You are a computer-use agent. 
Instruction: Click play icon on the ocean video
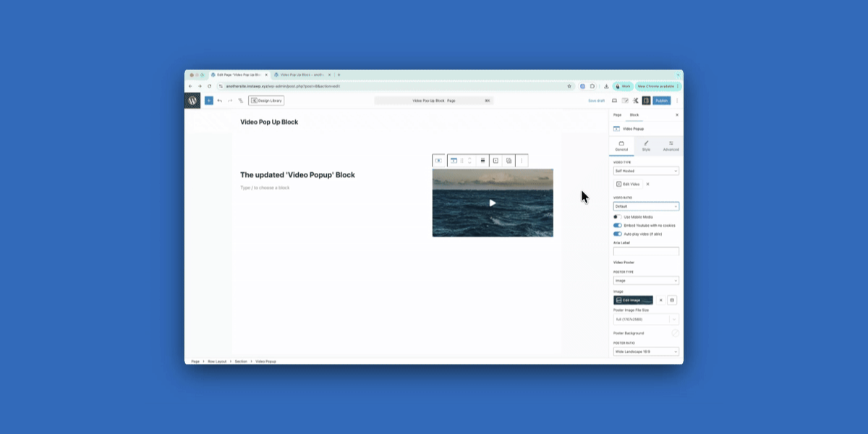pos(493,203)
